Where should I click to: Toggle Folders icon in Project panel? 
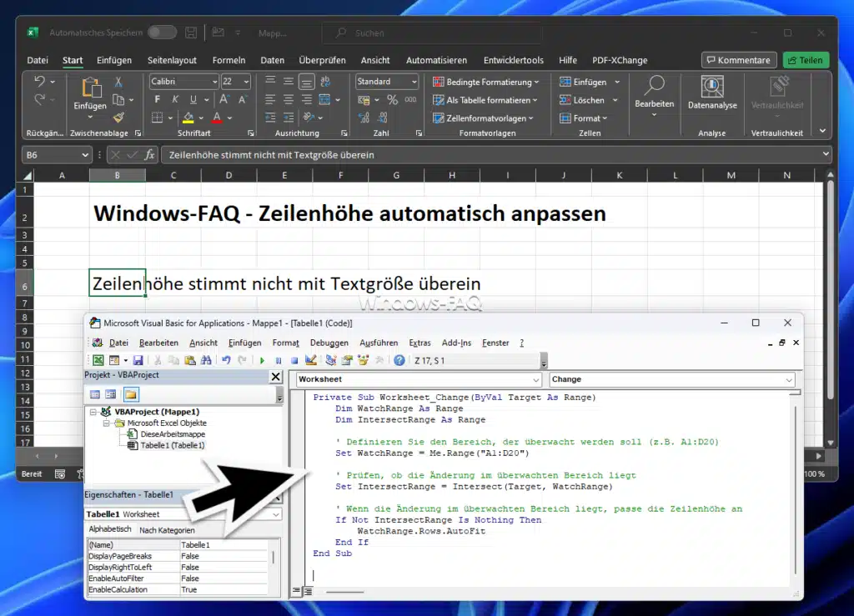[x=131, y=394]
